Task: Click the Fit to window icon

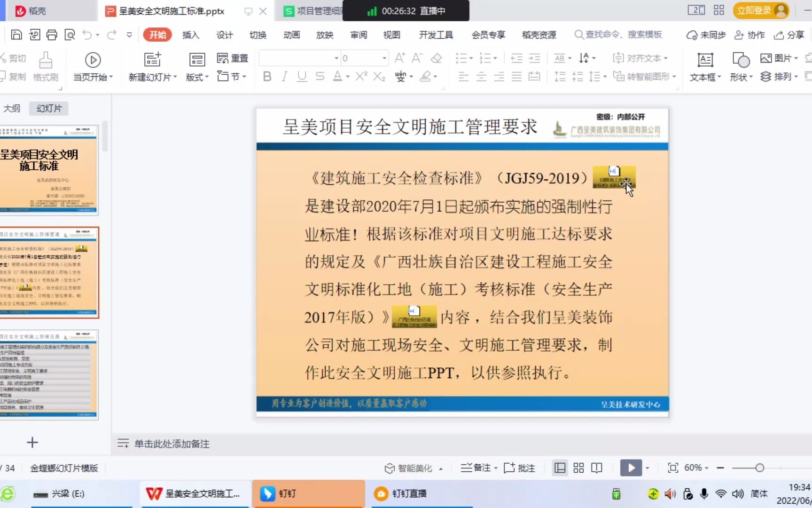Action: (x=673, y=468)
